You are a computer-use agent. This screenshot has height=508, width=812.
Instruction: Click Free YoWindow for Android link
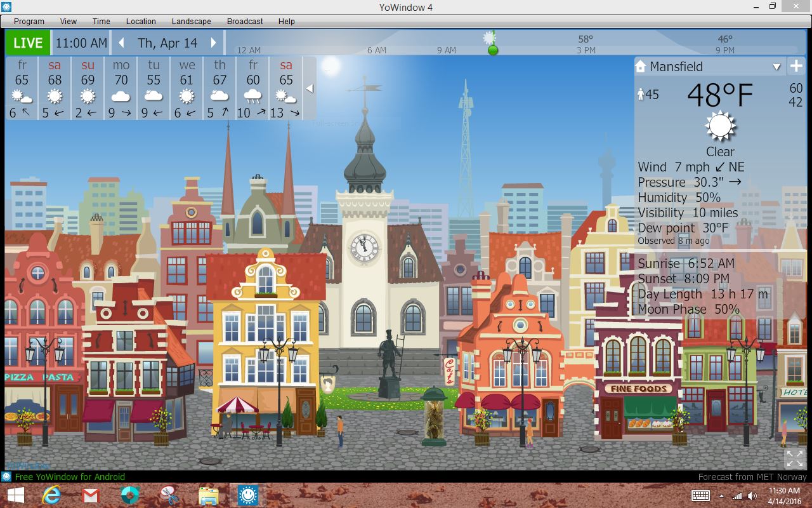coord(70,477)
